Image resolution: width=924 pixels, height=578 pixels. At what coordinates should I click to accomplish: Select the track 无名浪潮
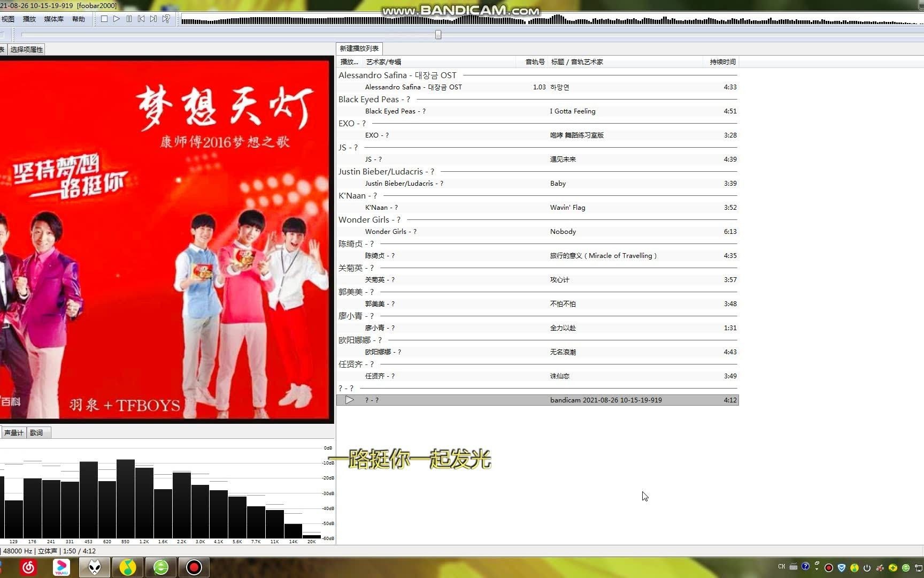coord(537,352)
